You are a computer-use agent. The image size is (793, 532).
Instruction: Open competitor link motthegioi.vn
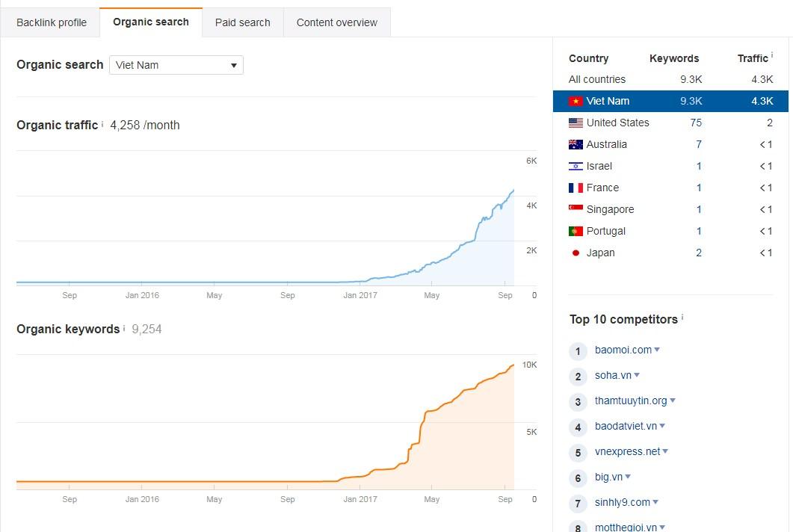626,527
